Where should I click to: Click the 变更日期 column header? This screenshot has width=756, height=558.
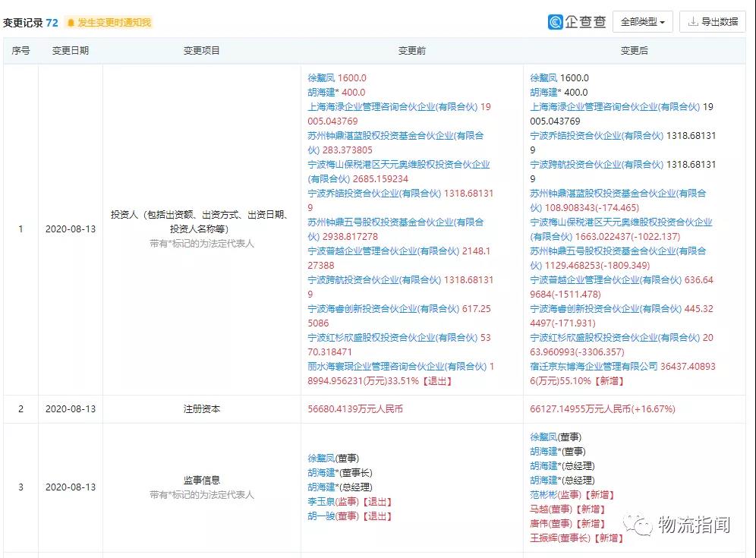(x=70, y=51)
